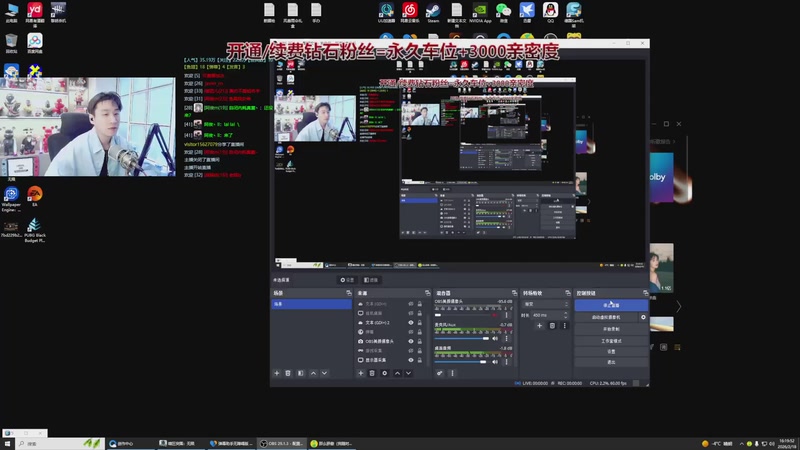Add a new scene with the plus icon
Viewport: 800px width, 450px height.
point(277,373)
